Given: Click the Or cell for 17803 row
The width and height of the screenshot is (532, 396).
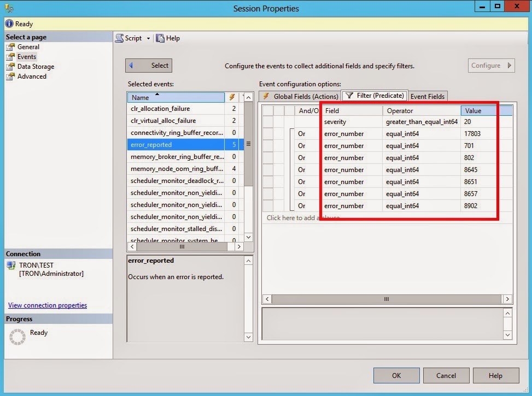Looking at the screenshot, I should [x=307, y=134].
